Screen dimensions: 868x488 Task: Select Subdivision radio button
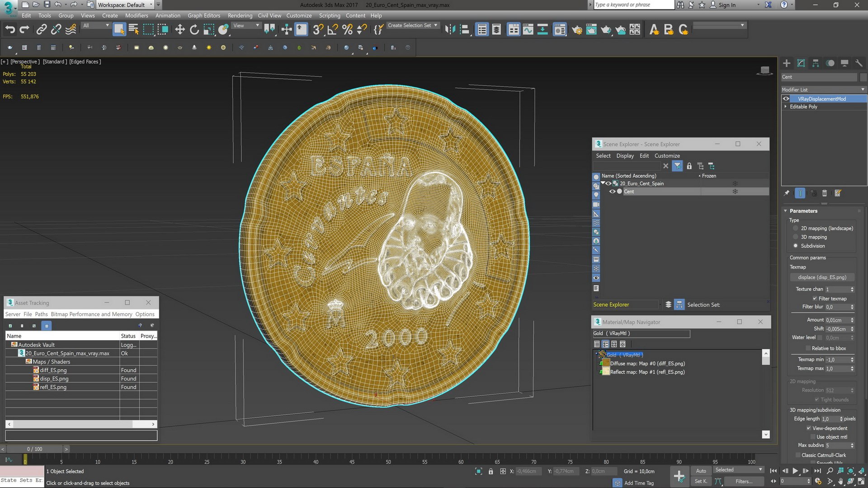click(x=796, y=246)
